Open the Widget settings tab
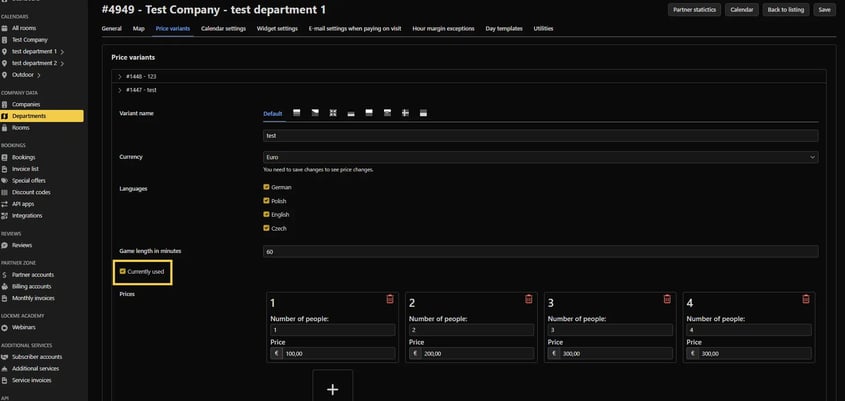845x401 pixels. click(277, 29)
